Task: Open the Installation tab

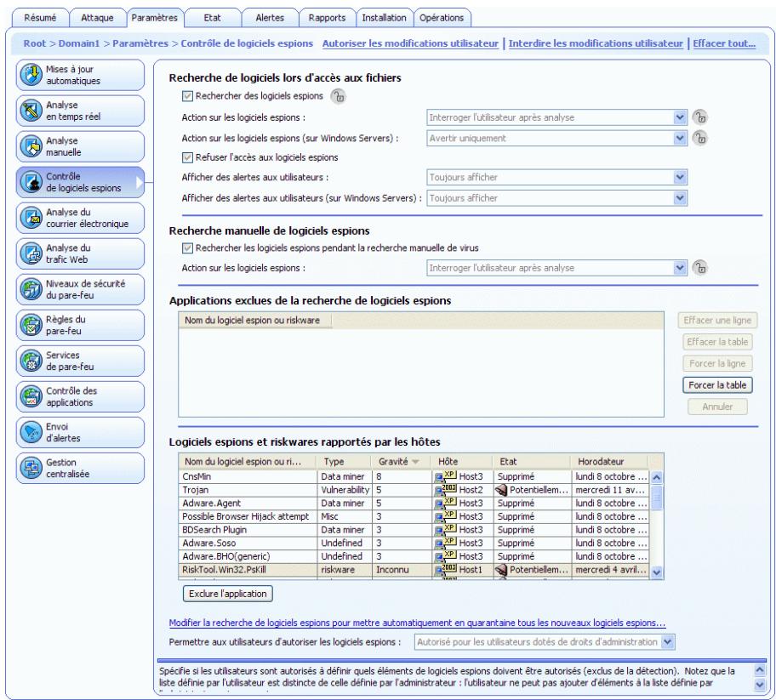Action: (384, 18)
